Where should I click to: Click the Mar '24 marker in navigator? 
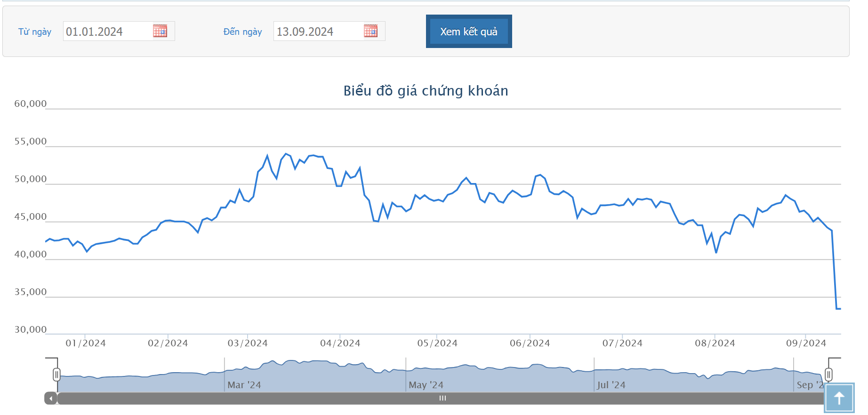pyautogui.click(x=244, y=385)
